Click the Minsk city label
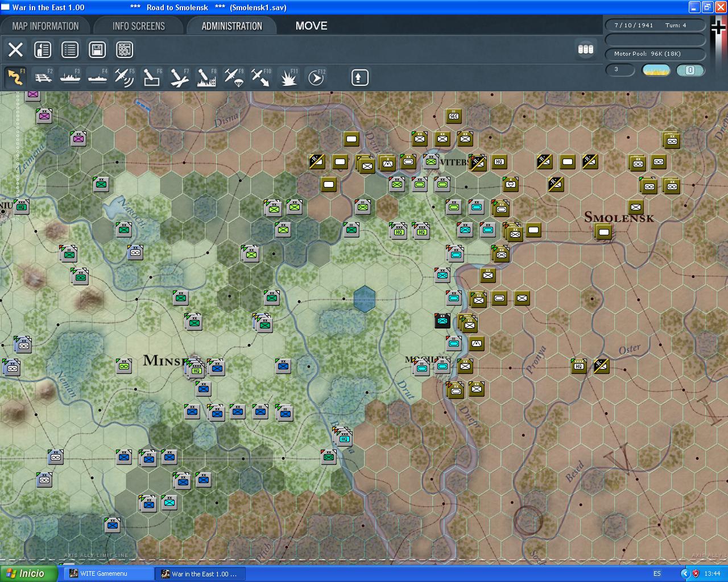 pyautogui.click(x=166, y=360)
